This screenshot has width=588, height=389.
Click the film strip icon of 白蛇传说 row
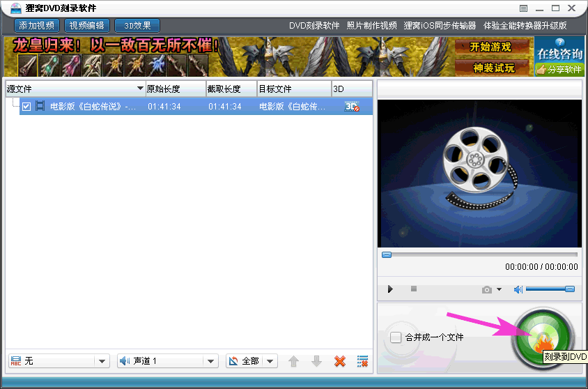click(40, 106)
